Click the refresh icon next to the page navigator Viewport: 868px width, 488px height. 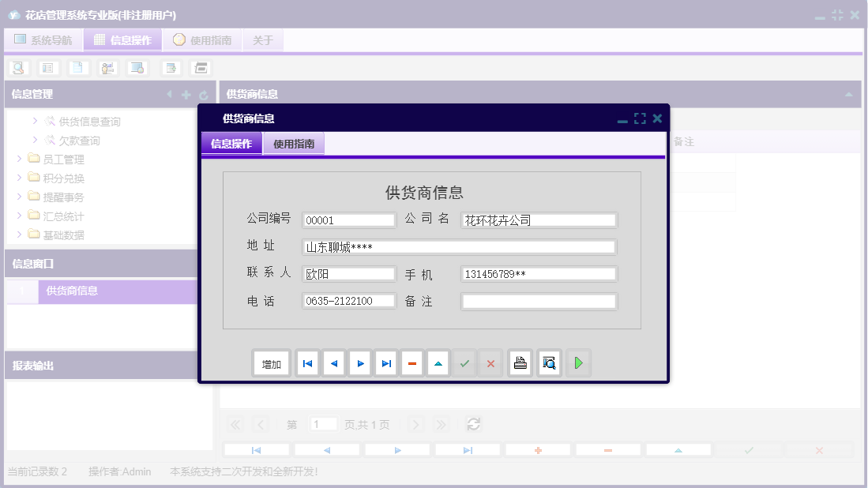pyautogui.click(x=473, y=424)
